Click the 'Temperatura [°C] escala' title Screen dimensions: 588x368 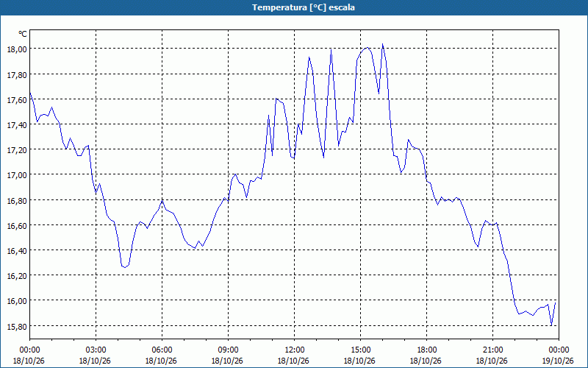pos(304,7)
